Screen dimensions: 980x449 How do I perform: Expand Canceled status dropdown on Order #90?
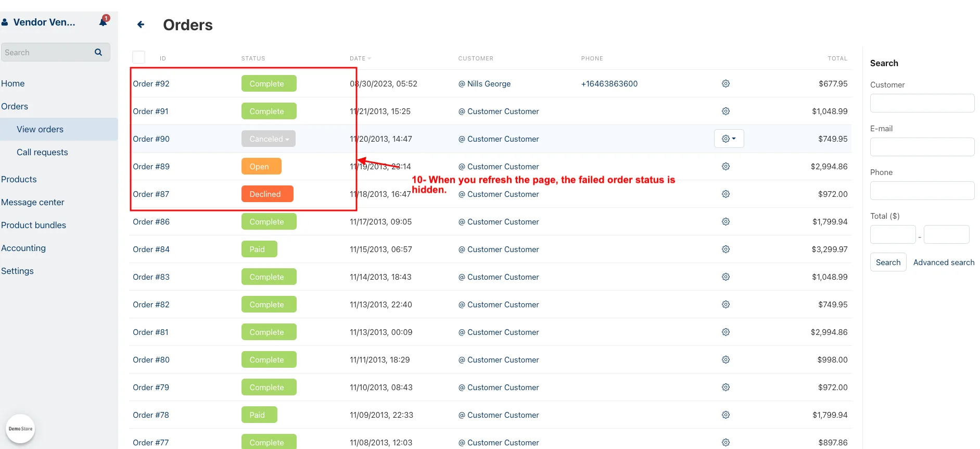[269, 139]
